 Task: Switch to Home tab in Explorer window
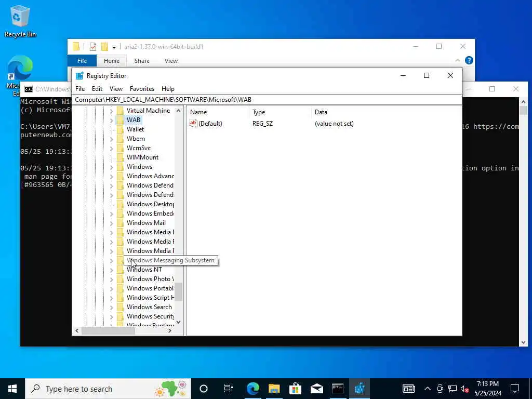click(x=112, y=61)
